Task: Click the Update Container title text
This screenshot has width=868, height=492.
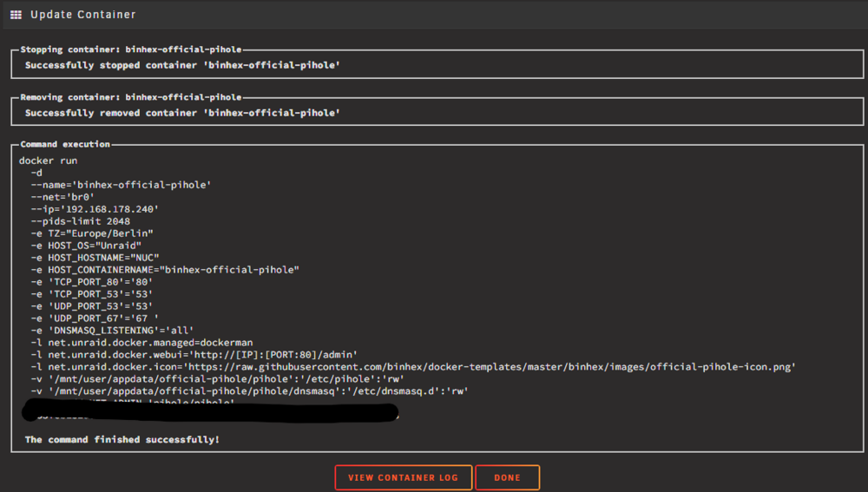Action: pyautogui.click(x=83, y=15)
